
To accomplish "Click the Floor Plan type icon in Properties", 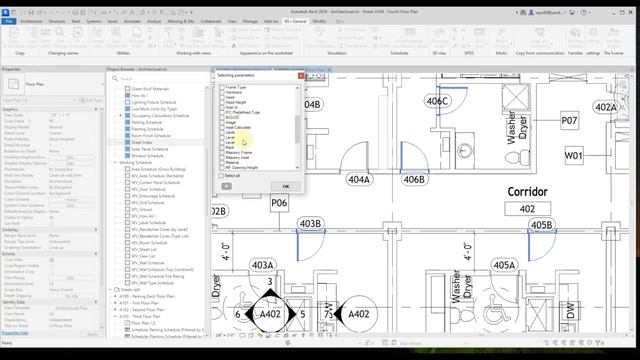I will point(13,84).
